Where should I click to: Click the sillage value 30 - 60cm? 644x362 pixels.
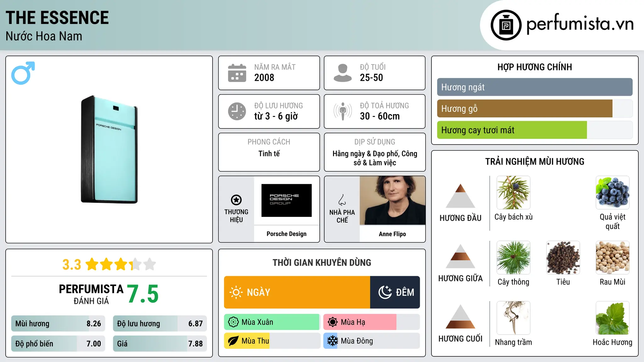(x=380, y=116)
